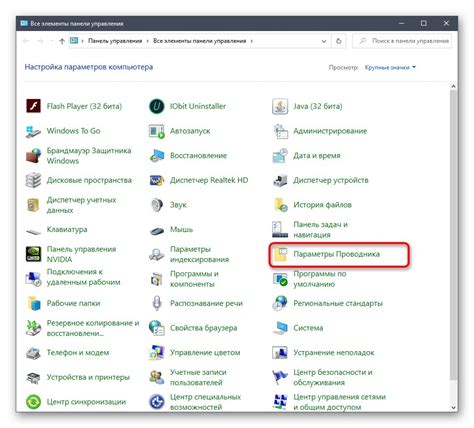Click the Диспетчер устройств icon
Screen dimensions: 474x428
pos(280,180)
